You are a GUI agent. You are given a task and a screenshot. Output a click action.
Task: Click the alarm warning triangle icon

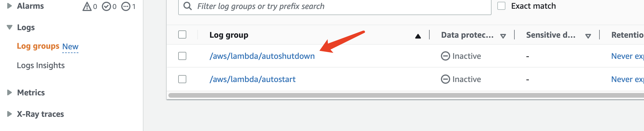[87, 6]
